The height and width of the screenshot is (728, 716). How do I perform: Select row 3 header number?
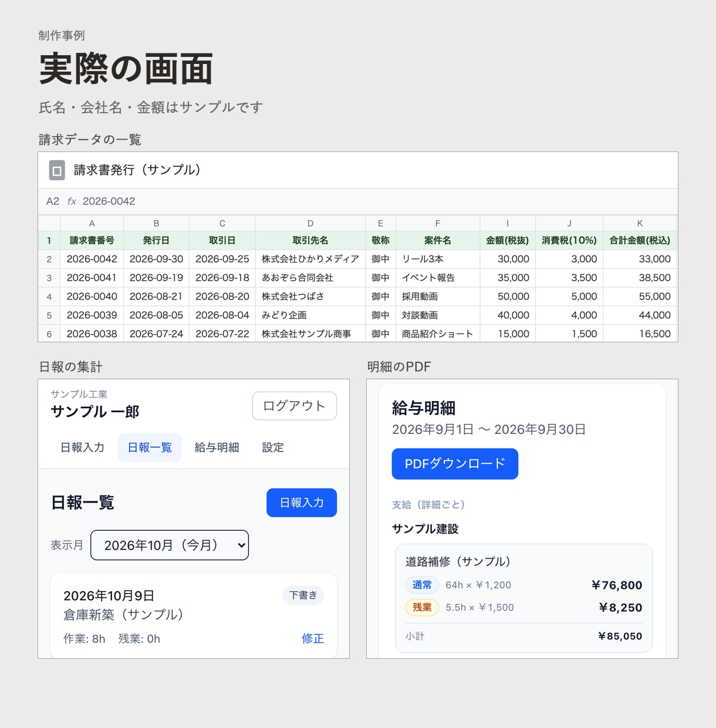49,278
